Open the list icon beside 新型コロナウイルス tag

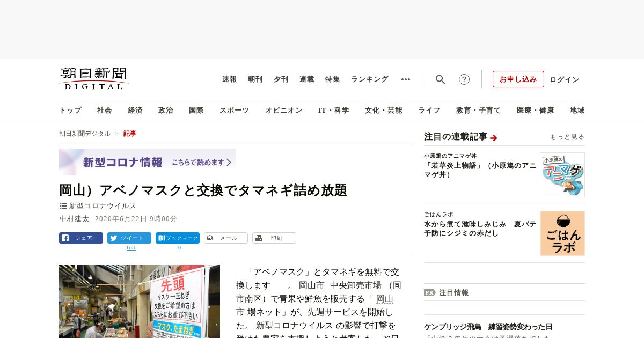tap(63, 206)
